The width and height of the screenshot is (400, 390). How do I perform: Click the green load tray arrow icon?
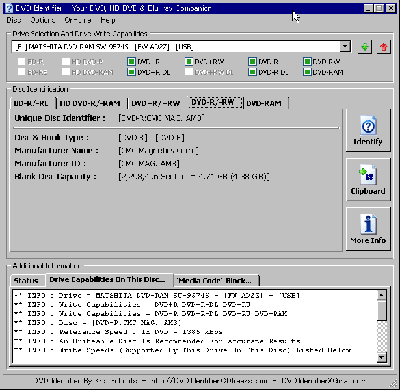coord(365,47)
